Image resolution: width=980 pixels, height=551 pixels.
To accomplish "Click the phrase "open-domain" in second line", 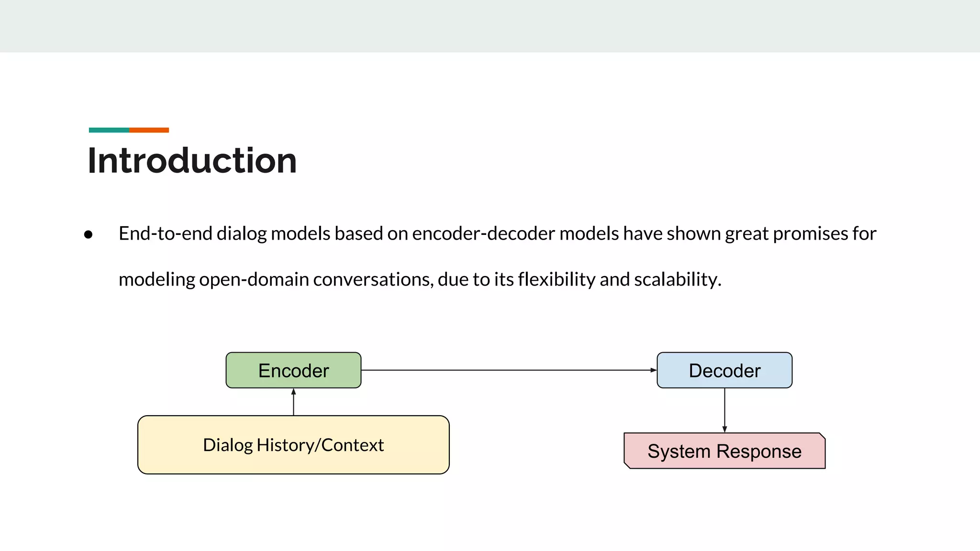I will coord(254,279).
